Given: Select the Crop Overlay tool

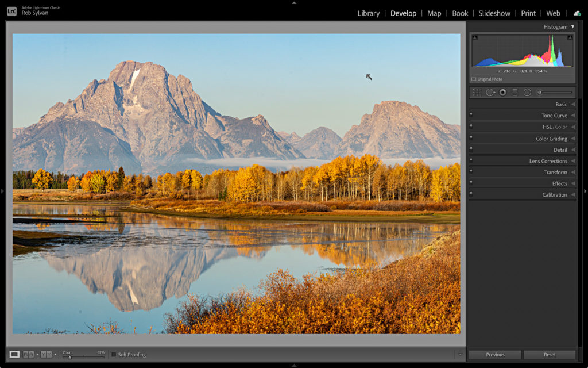Looking at the screenshot, I should [x=477, y=93].
